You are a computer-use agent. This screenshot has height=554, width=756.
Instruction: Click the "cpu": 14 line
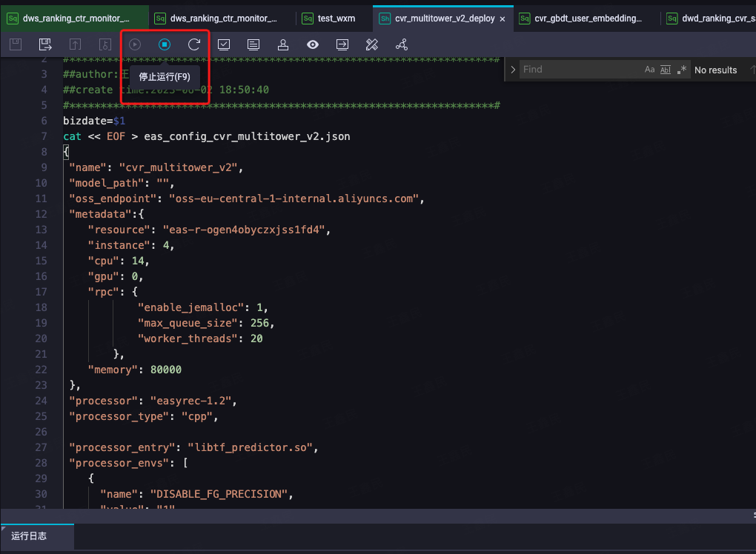point(119,261)
